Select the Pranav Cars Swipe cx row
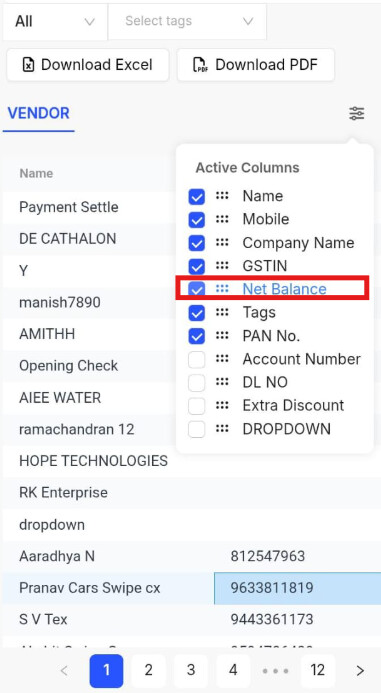This screenshot has width=381, height=693. [192, 588]
